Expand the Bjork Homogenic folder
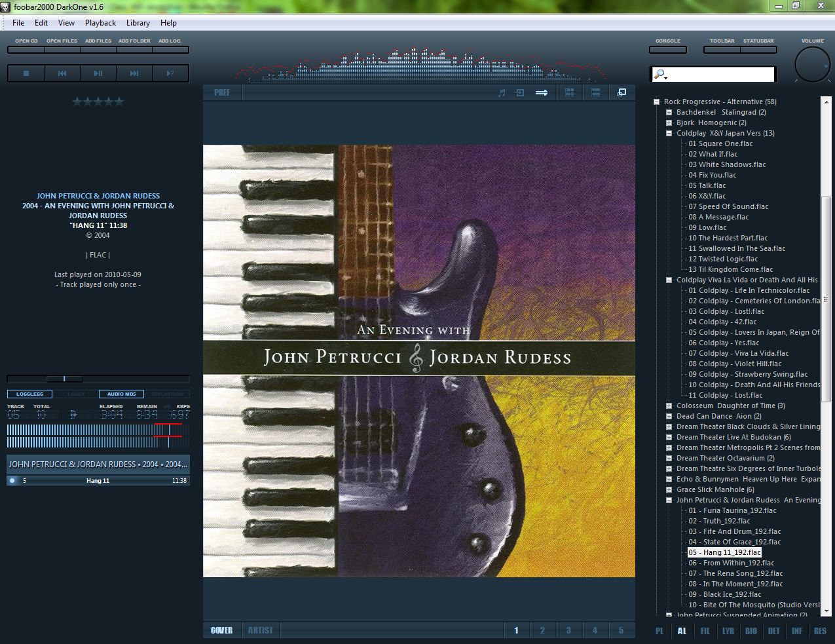This screenshot has width=835, height=644. pyautogui.click(x=669, y=123)
